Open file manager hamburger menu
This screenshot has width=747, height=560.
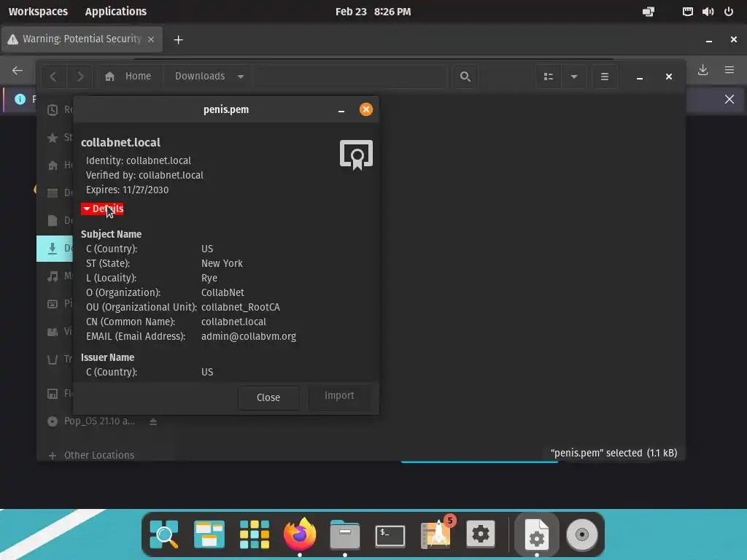pyautogui.click(x=604, y=76)
